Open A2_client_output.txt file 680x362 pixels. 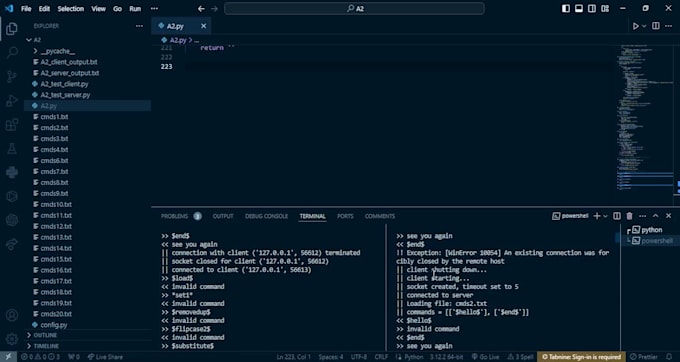[69, 62]
